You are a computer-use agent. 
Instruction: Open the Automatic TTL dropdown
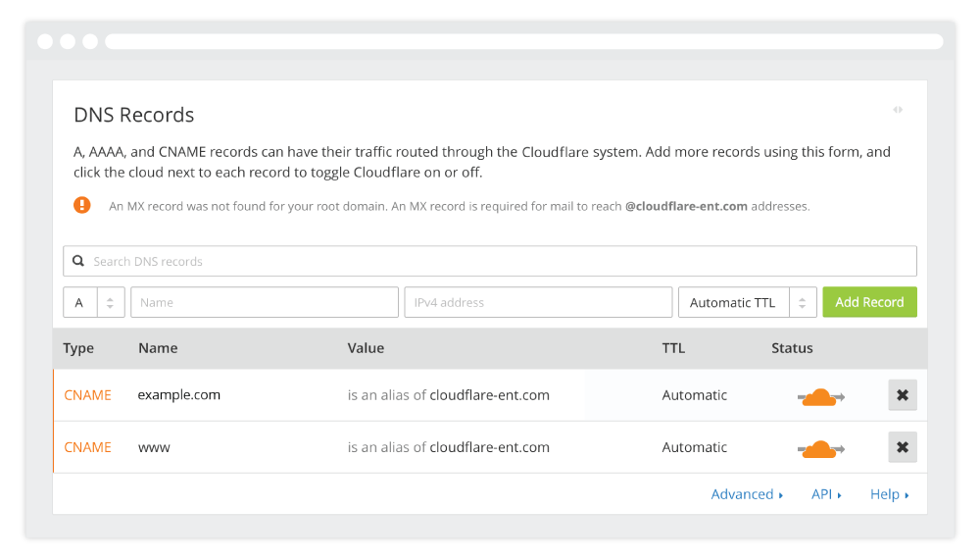tap(748, 302)
